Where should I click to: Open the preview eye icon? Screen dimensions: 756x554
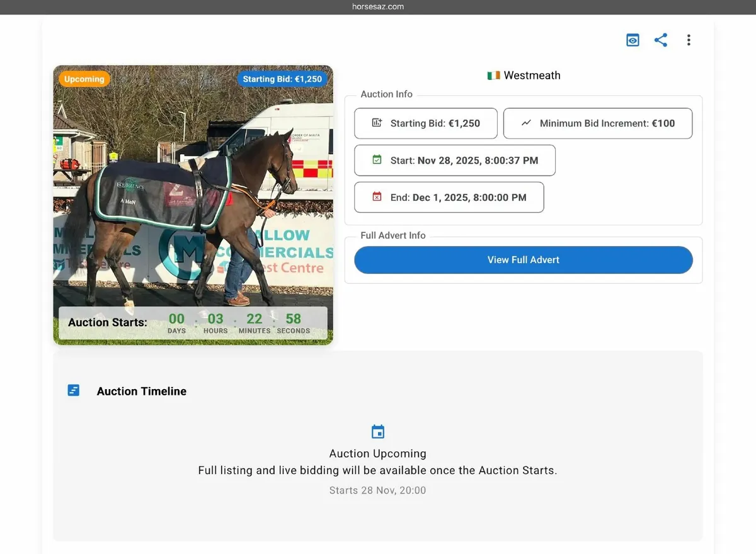pyautogui.click(x=633, y=40)
